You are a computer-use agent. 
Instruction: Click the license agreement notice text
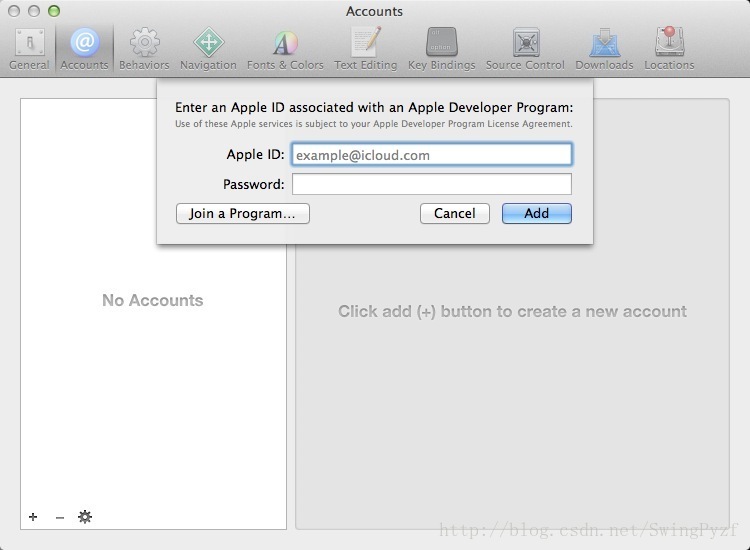pyautogui.click(x=374, y=124)
